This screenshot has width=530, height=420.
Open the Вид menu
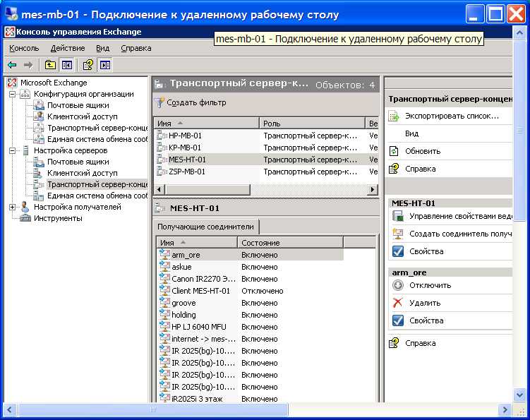(x=102, y=48)
